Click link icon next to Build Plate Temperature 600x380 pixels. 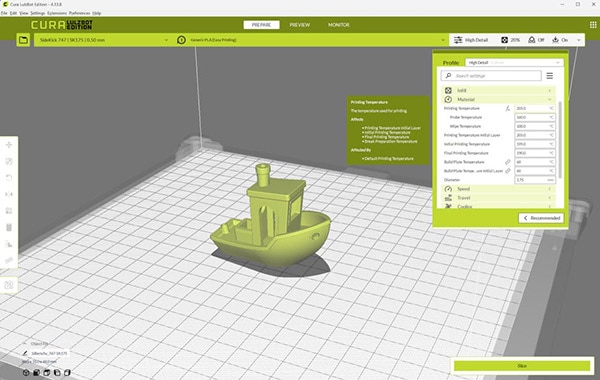508,162
